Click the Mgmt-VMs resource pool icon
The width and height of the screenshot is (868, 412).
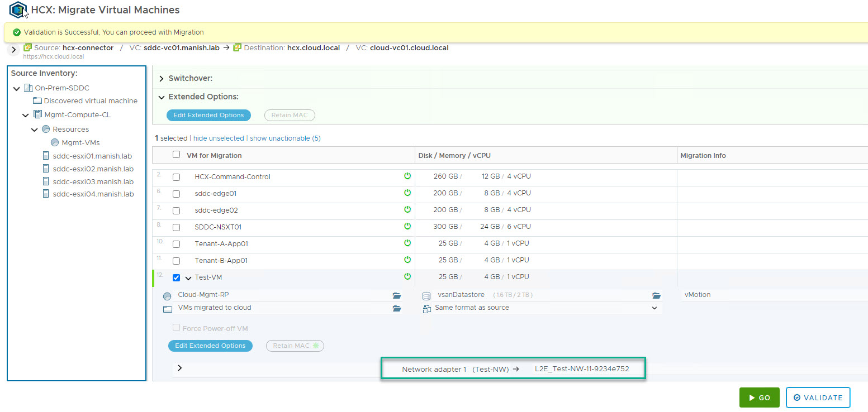55,143
